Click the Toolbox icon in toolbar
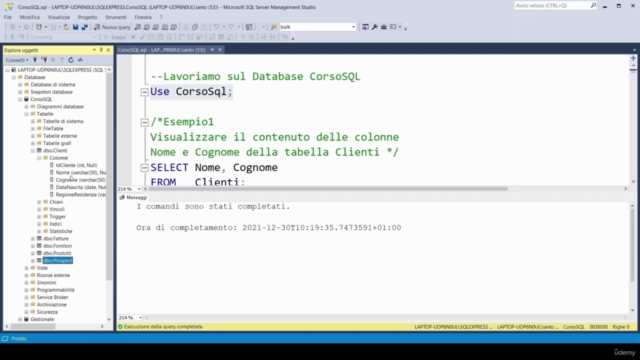This screenshot has width=640, height=360. tap(384, 27)
